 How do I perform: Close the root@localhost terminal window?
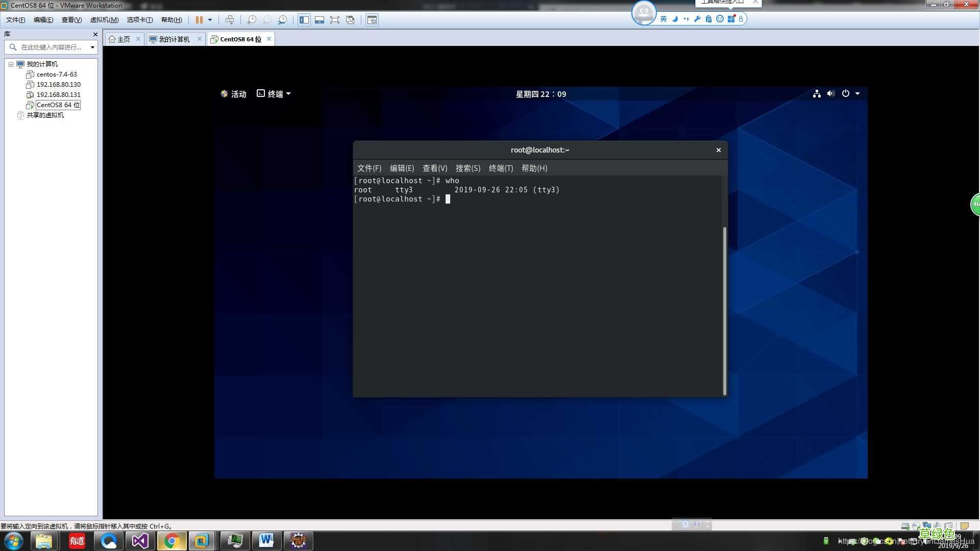point(718,150)
